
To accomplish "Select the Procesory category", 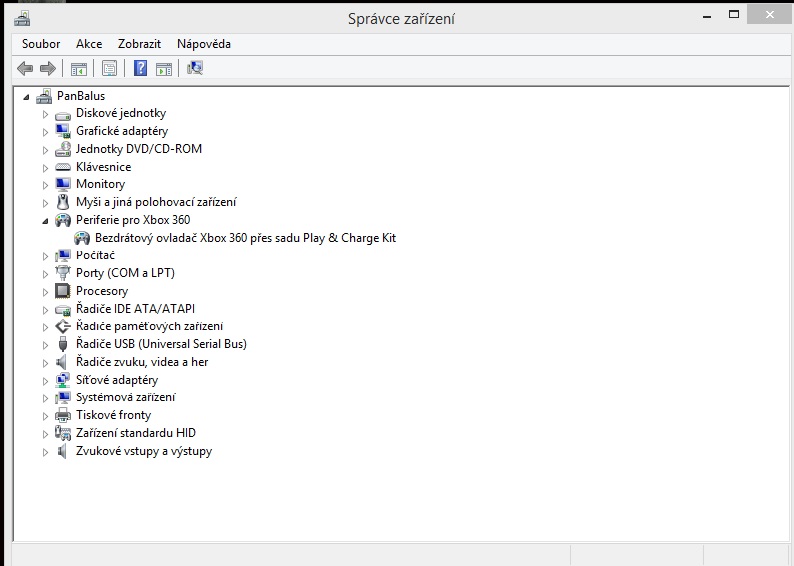I will (x=101, y=291).
